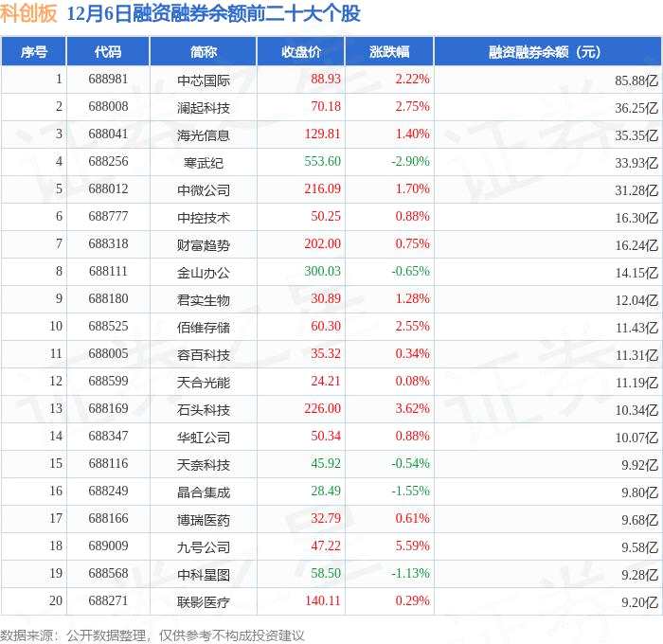This screenshot has width=663, height=644.
Task: Click stock name 中控技术
Action: coord(204,218)
